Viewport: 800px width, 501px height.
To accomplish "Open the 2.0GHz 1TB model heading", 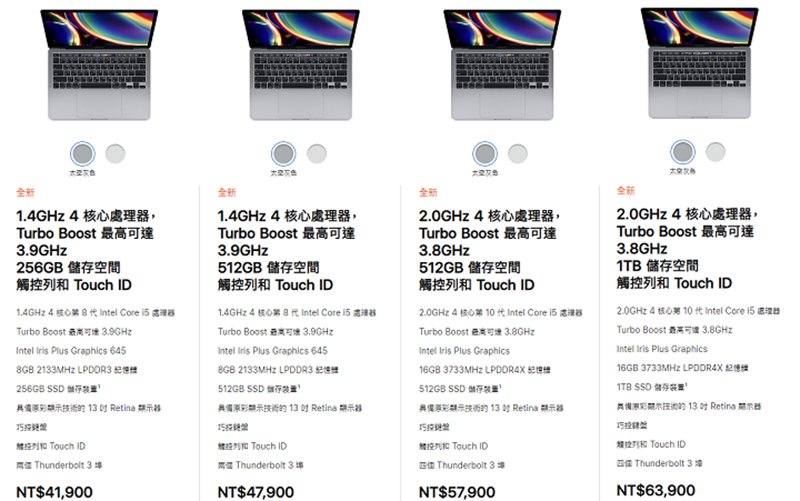I will coord(687,248).
